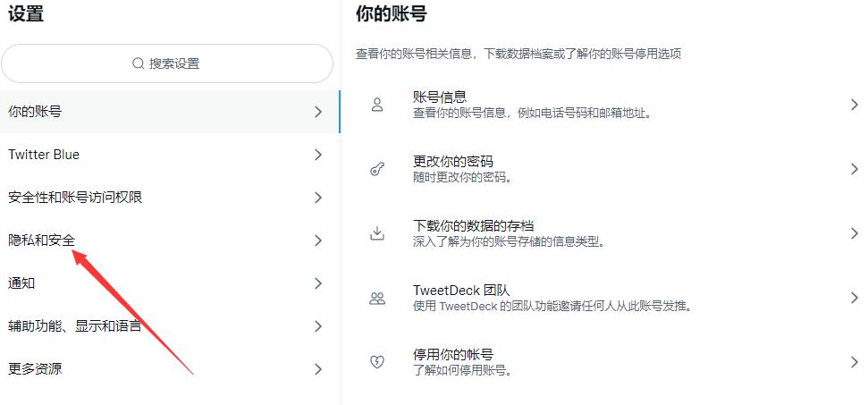Select 安全性和账号访问权限 in the settings list
Viewport: 868px width, 405px height.
point(169,197)
